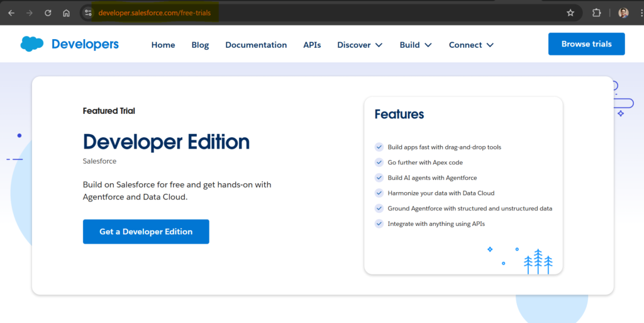Open site information icon in address bar
Screen dimensions: 644x323
[x=88, y=13]
